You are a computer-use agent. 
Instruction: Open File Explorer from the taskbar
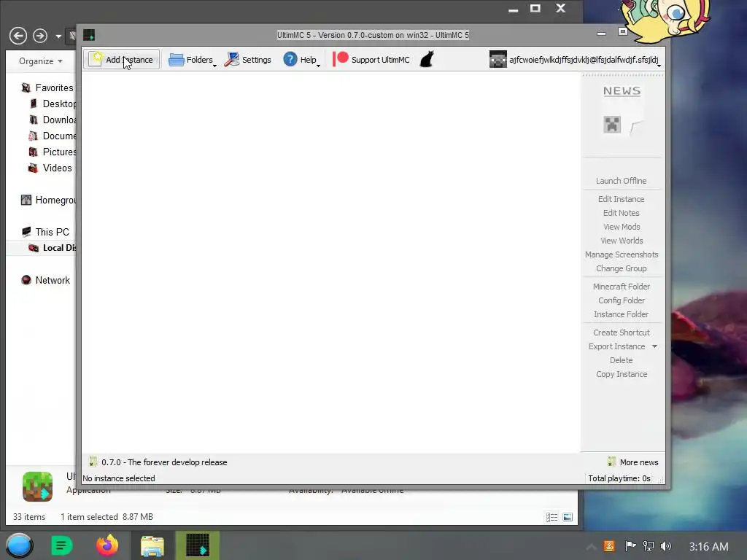pyautogui.click(x=152, y=545)
